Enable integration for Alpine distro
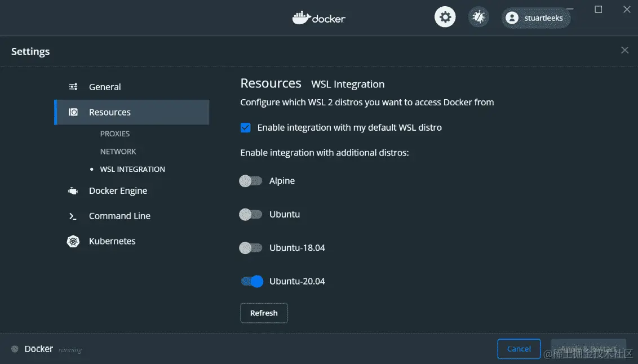The height and width of the screenshot is (364, 638). (251, 181)
